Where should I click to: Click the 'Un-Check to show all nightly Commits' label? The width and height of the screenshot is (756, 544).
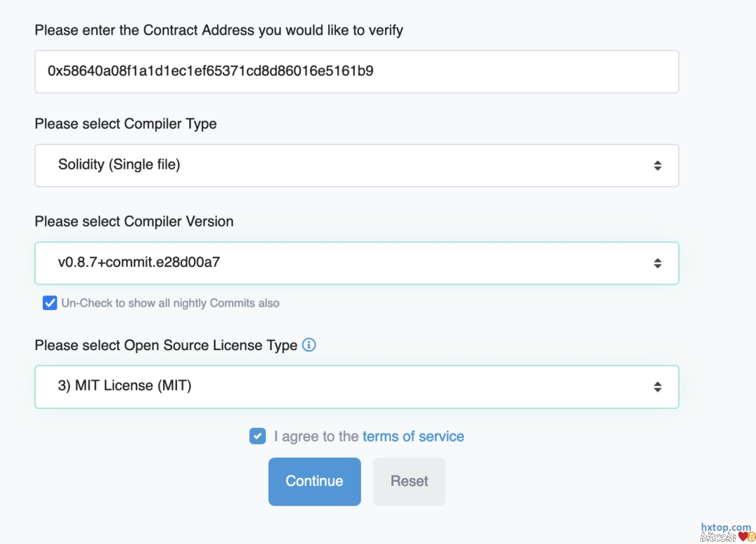click(170, 303)
